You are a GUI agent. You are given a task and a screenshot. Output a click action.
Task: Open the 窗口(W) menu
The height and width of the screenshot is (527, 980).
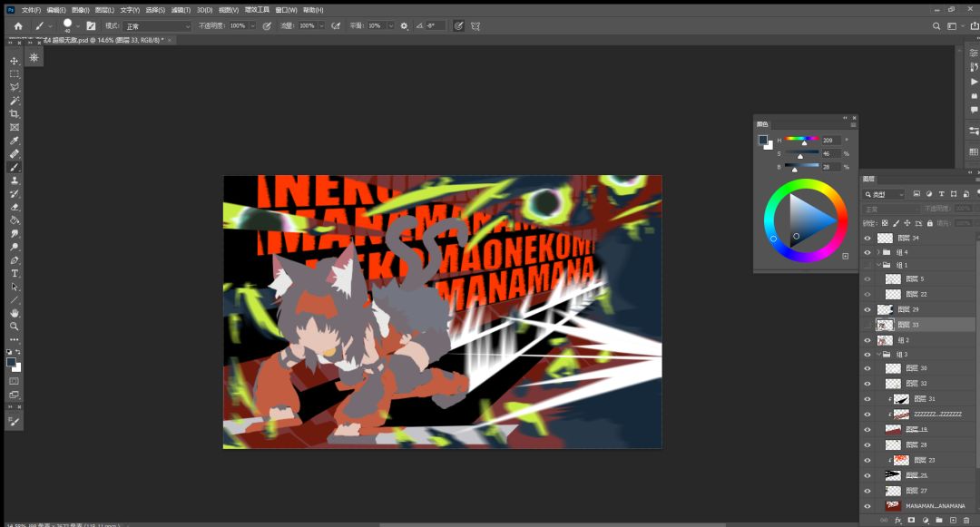286,10
